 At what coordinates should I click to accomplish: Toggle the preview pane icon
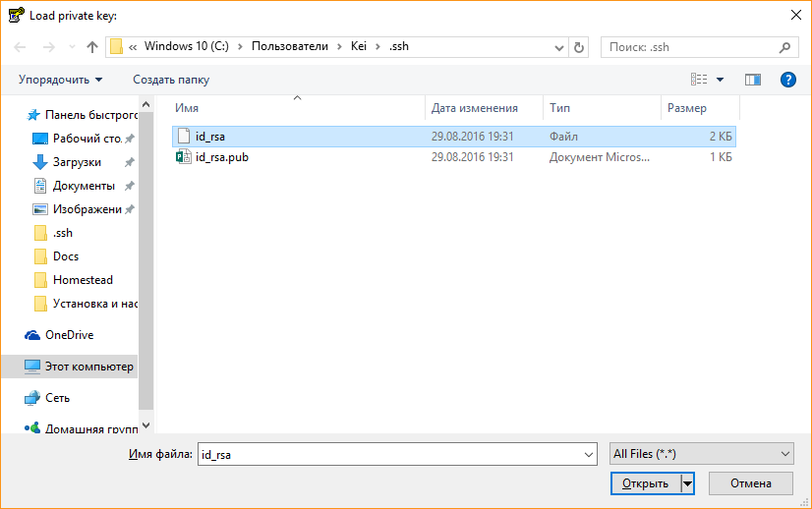[753, 80]
